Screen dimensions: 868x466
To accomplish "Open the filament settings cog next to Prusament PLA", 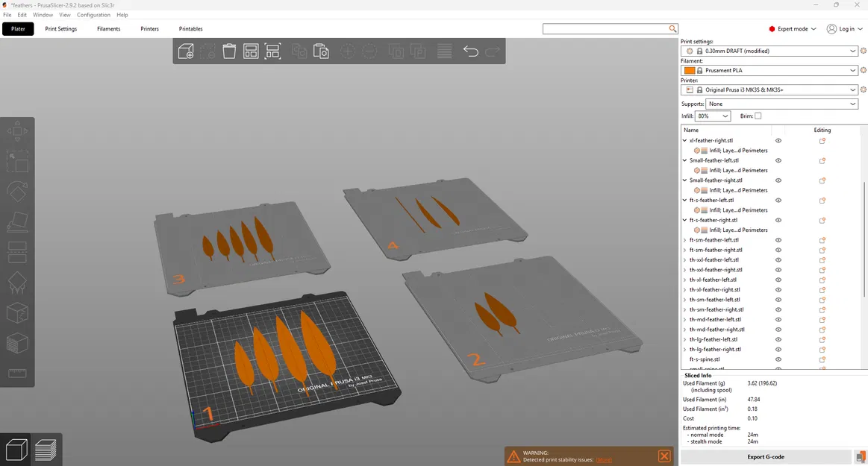I will pyautogui.click(x=863, y=70).
